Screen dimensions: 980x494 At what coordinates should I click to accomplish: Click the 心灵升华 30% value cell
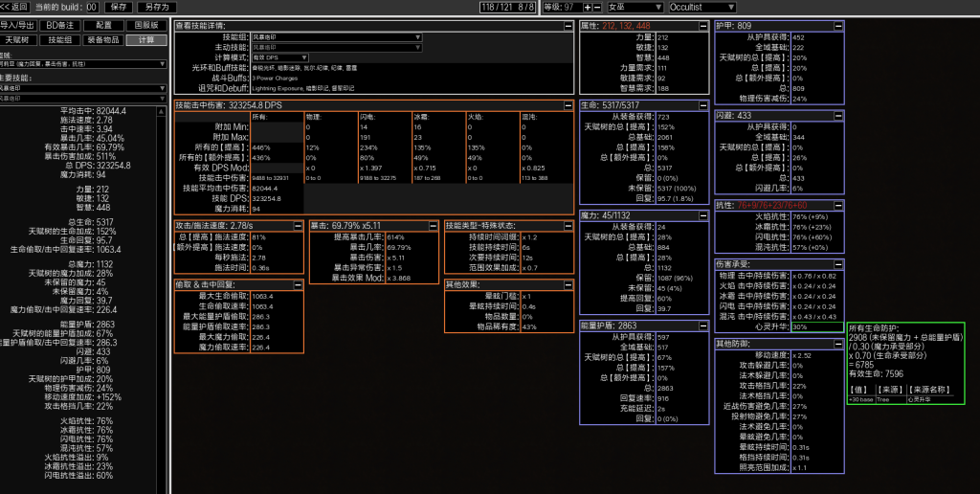pyautogui.click(x=817, y=326)
